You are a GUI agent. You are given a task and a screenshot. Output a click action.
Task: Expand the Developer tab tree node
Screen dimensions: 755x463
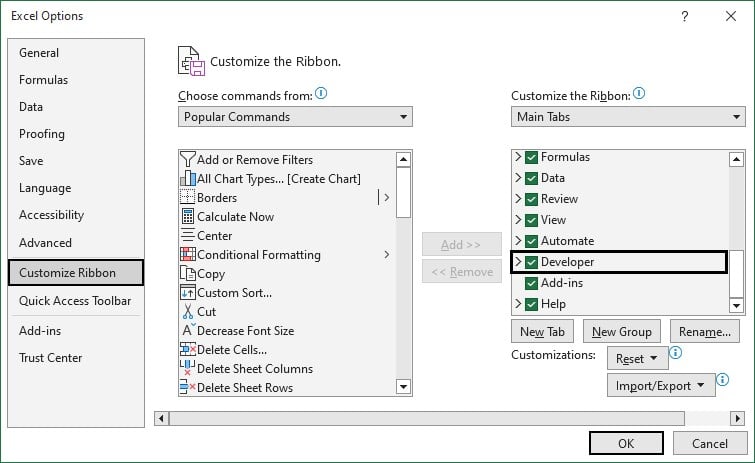(518, 261)
